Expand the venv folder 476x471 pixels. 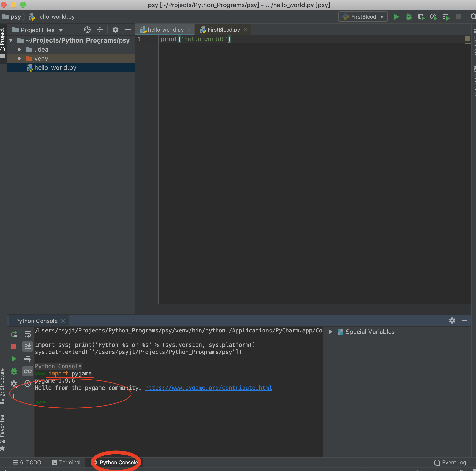[20, 59]
